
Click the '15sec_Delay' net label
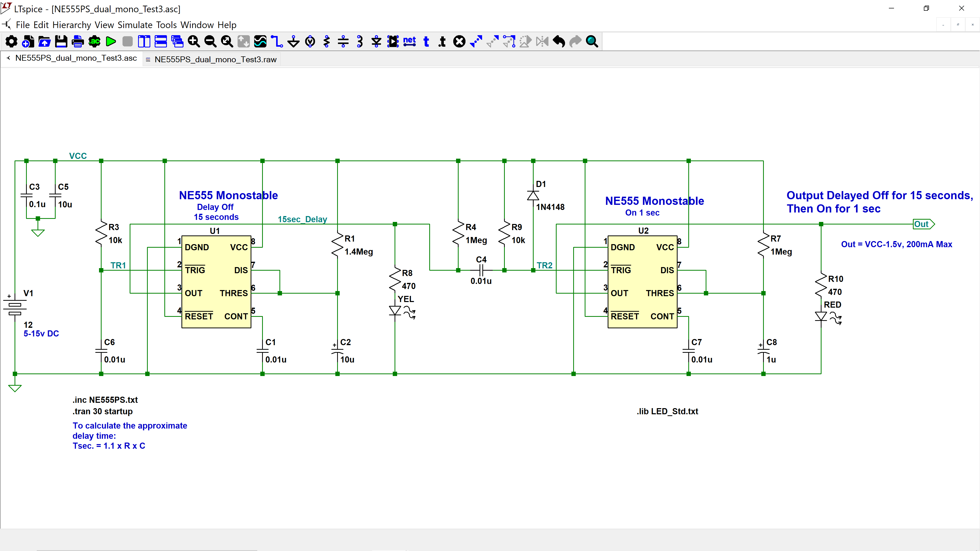302,219
